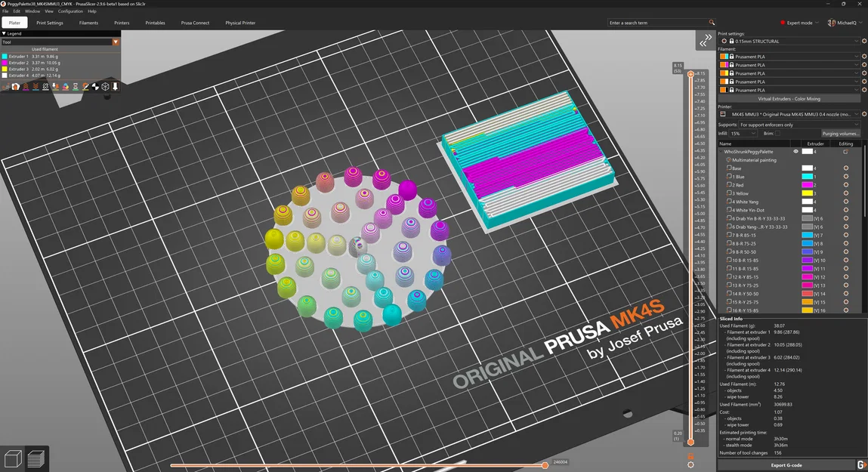The width and height of the screenshot is (868, 472).
Task: Switch to Filaments tab
Action: 88,23
